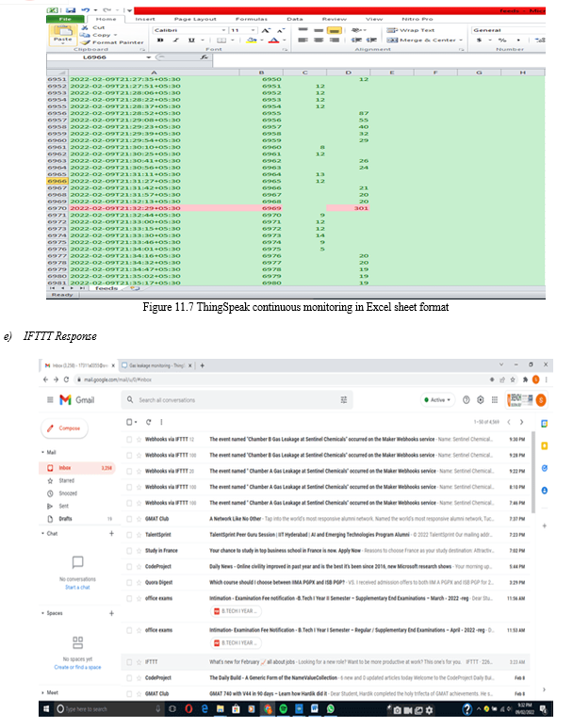Open Gmail more options three-dot icon

(x=161, y=422)
